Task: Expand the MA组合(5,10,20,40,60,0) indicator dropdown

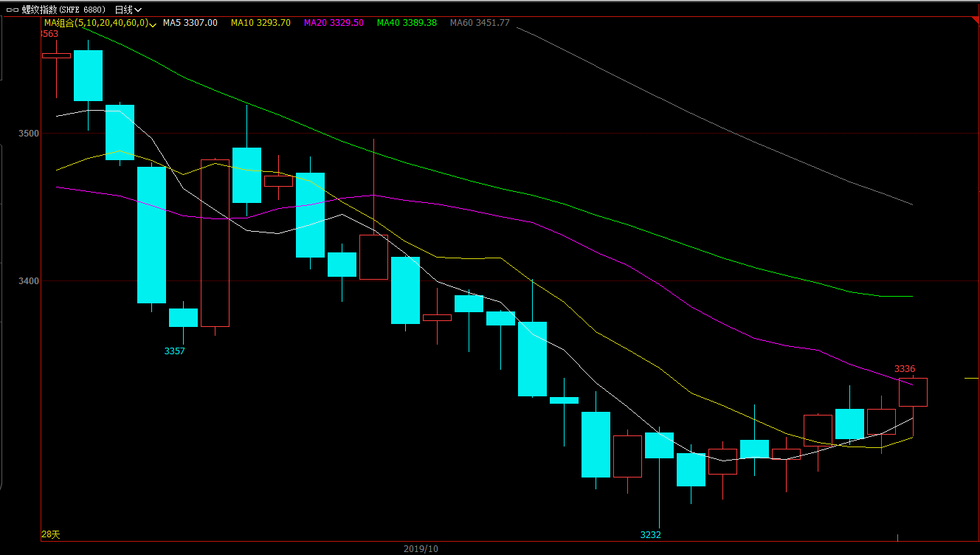Action: click(100, 23)
